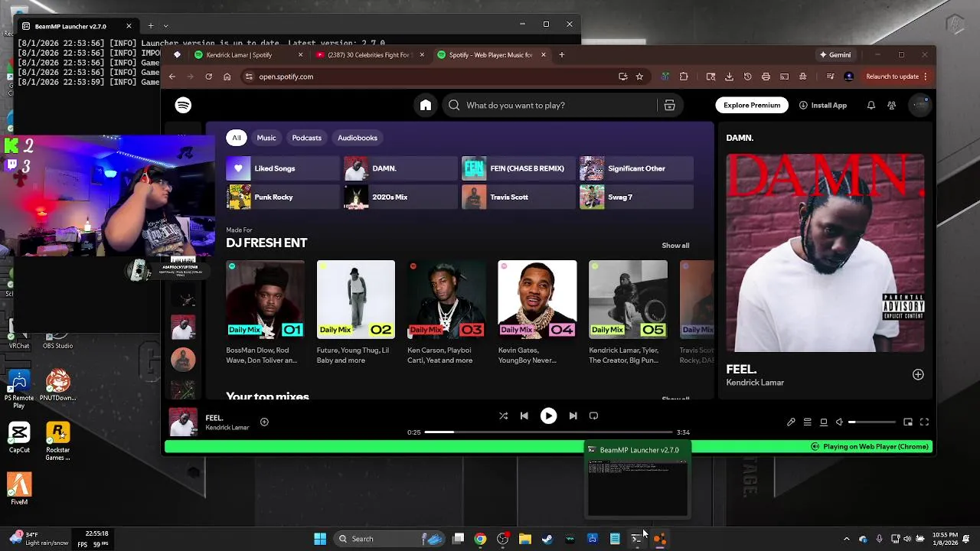
Task: Open the Chrome print icon
Action: 766,77
